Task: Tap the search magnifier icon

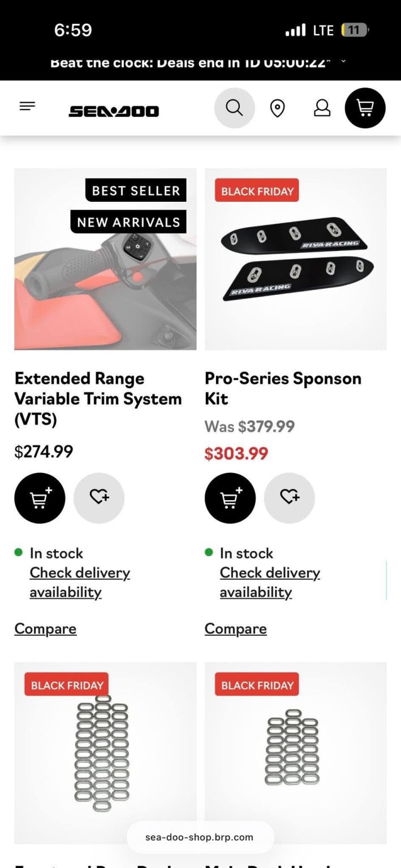Action: 234,107
